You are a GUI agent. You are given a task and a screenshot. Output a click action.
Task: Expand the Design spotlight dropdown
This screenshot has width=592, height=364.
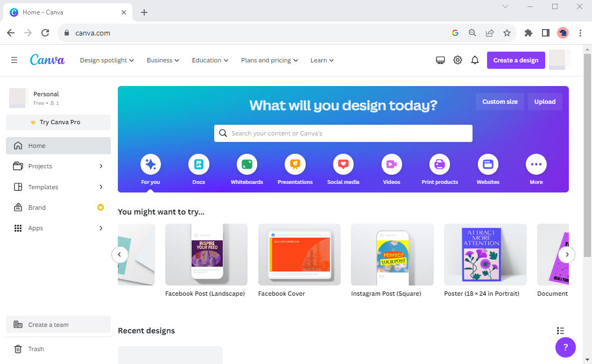point(107,60)
